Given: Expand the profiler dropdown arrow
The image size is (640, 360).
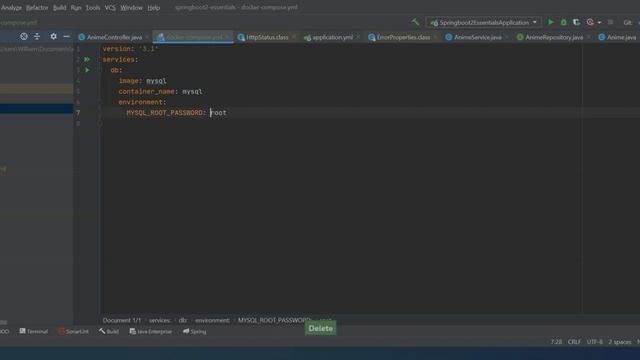Looking at the screenshot, I should tap(599, 23).
